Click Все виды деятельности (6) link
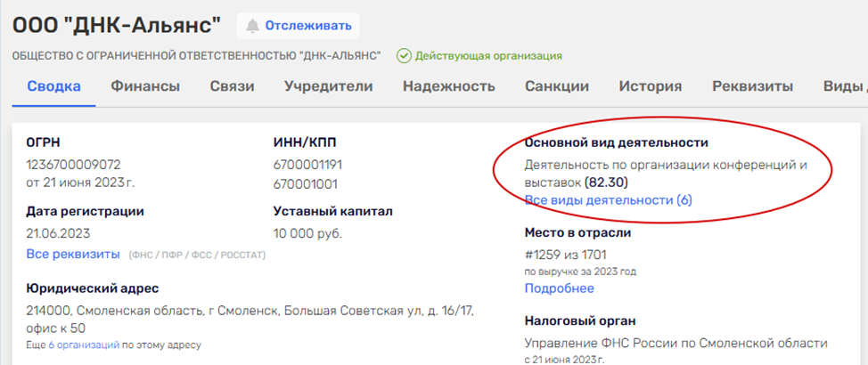868x365 pixels. pyautogui.click(x=608, y=200)
